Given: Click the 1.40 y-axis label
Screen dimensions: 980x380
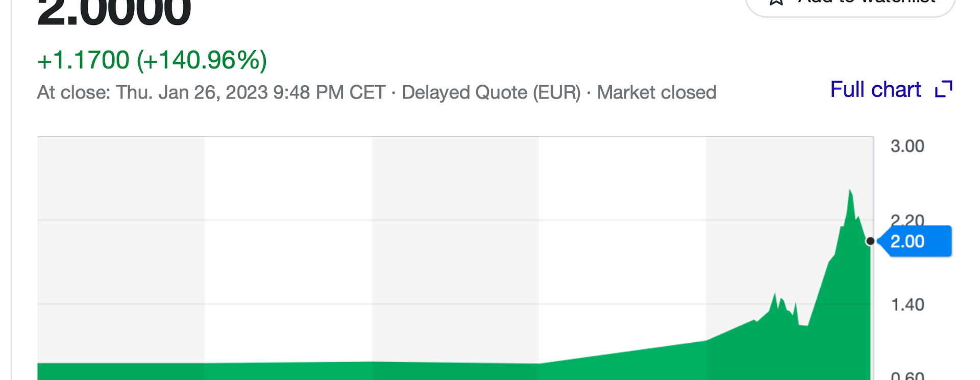Looking at the screenshot, I should (907, 305).
